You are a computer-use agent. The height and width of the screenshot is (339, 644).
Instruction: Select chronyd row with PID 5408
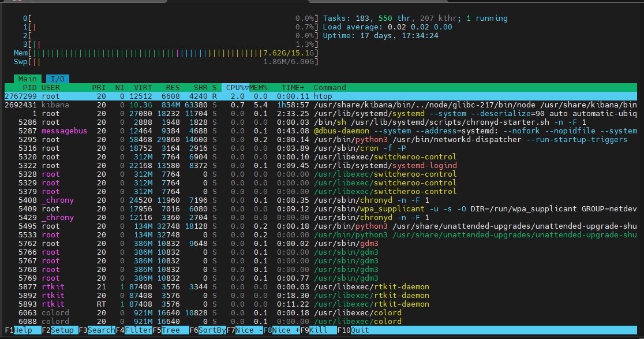tap(321, 200)
